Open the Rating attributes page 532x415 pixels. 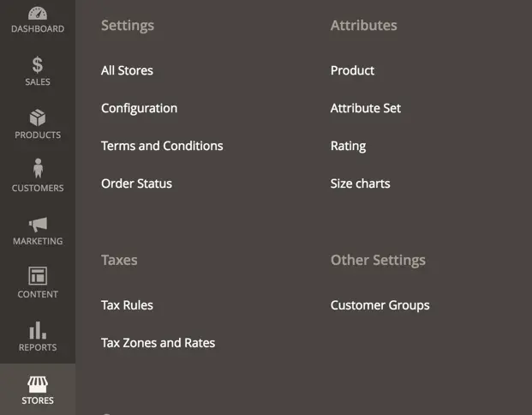[x=348, y=146]
